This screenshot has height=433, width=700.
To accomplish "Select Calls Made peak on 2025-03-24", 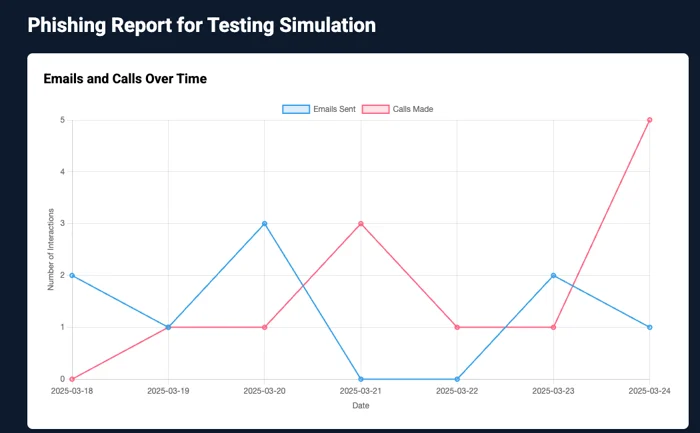I will (x=650, y=120).
